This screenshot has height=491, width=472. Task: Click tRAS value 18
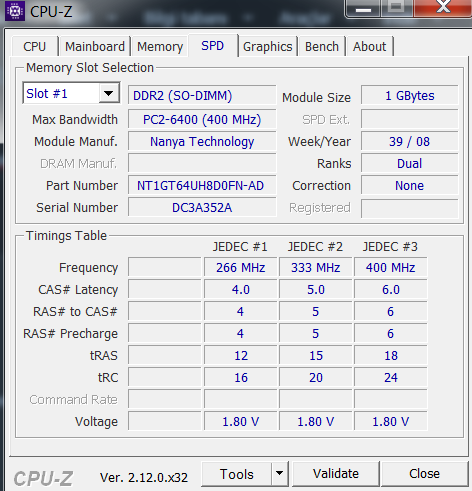pyautogui.click(x=390, y=355)
